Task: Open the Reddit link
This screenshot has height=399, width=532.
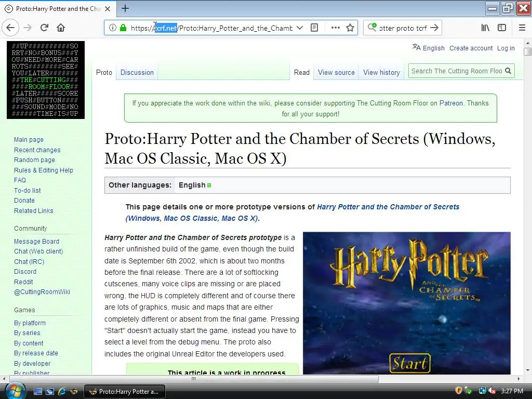Action: coord(23,282)
